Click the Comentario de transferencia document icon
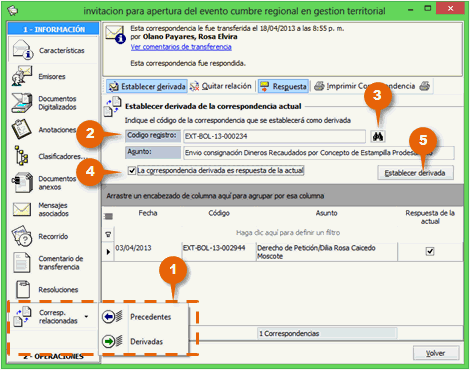470x370 pixels. click(22, 263)
